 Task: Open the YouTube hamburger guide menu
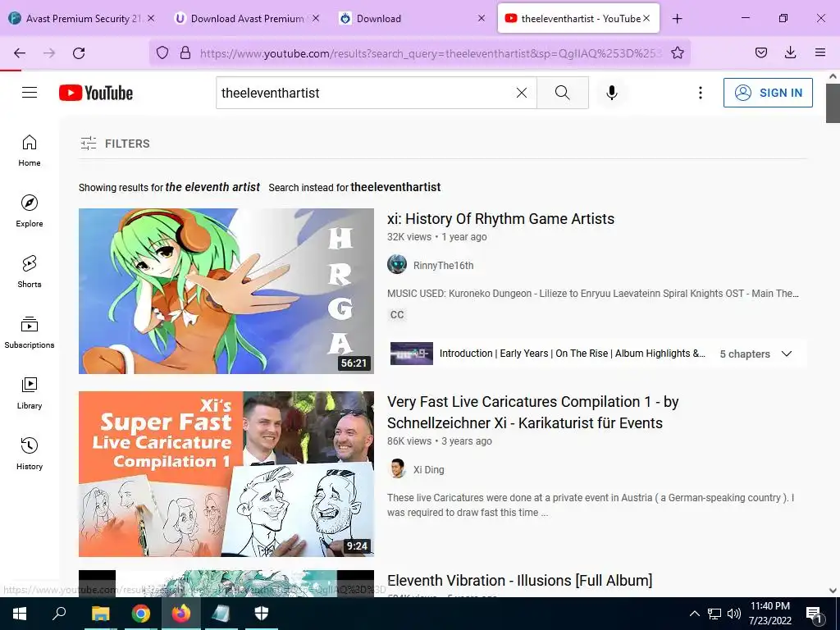(30, 93)
